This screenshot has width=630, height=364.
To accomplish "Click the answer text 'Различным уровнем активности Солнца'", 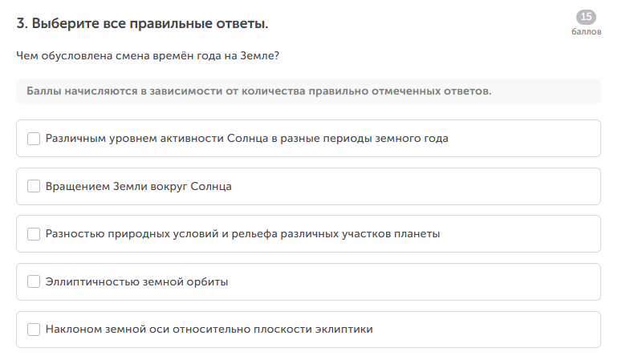I will [x=246, y=139].
